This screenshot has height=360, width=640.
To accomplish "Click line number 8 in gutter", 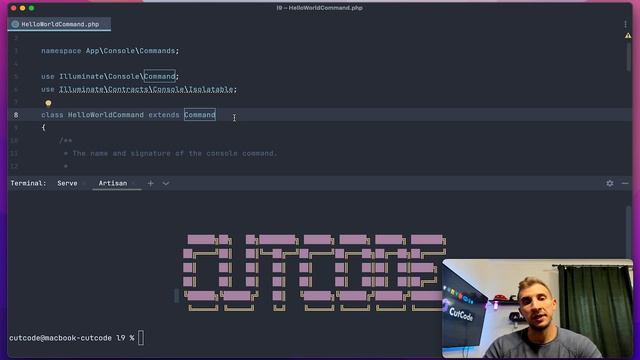I will [16, 115].
